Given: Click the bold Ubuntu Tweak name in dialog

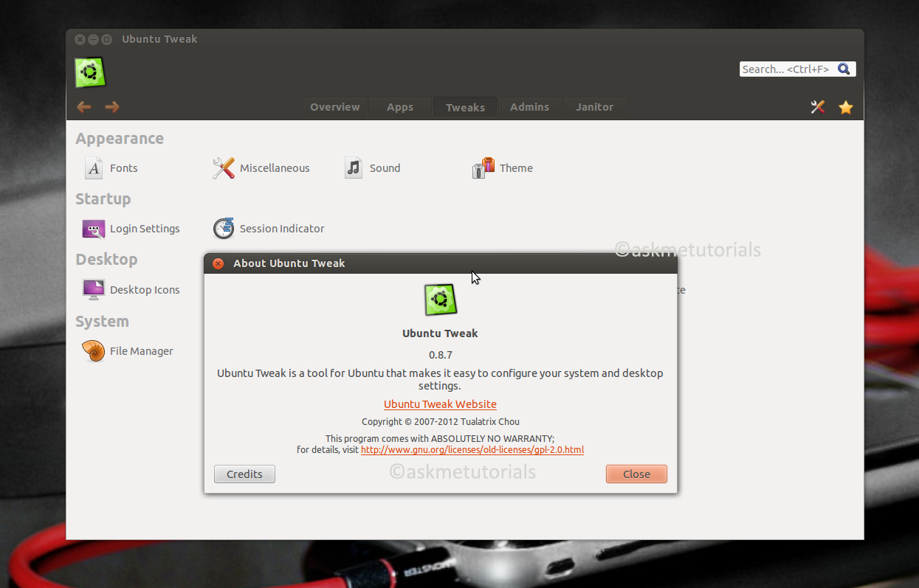Looking at the screenshot, I should 440,333.
